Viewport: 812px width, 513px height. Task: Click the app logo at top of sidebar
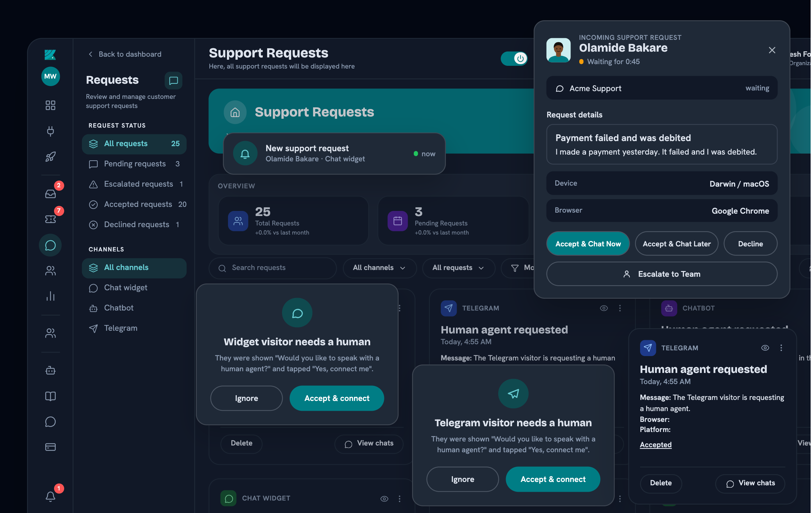pyautogui.click(x=50, y=54)
